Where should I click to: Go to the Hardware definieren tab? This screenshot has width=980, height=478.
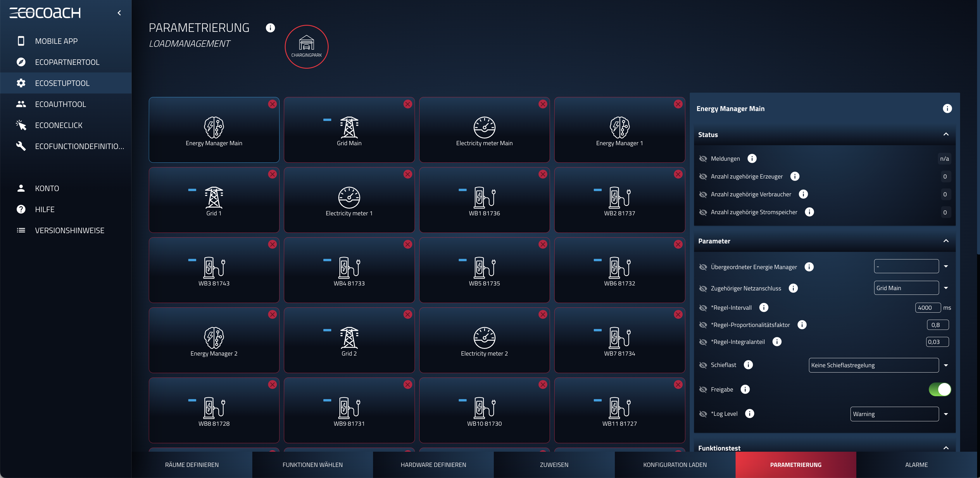(433, 465)
